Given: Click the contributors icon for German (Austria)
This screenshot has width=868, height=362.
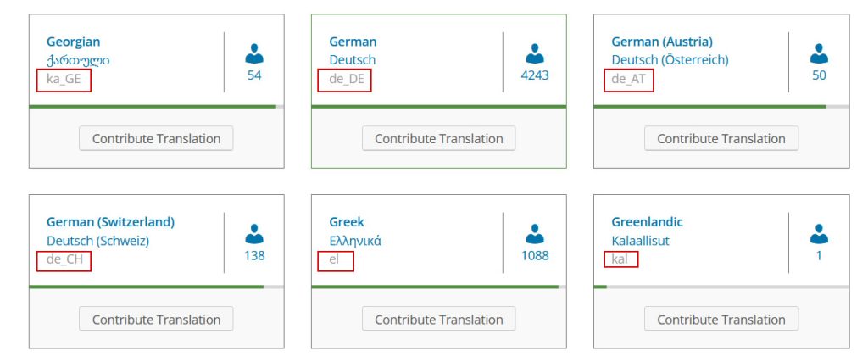Looking at the screenshot, I should click(819, 53).
